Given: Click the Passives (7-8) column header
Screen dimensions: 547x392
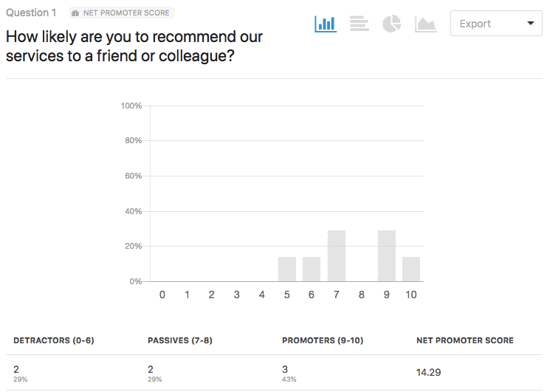Looking at the screenshot, I should click(x=180, y=340).
